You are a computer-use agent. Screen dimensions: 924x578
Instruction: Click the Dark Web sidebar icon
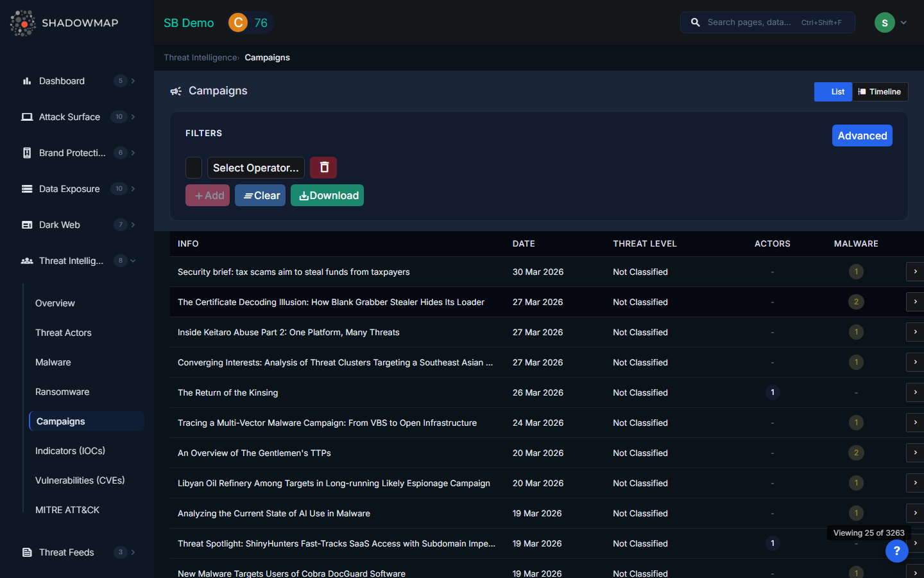[27, 225]
